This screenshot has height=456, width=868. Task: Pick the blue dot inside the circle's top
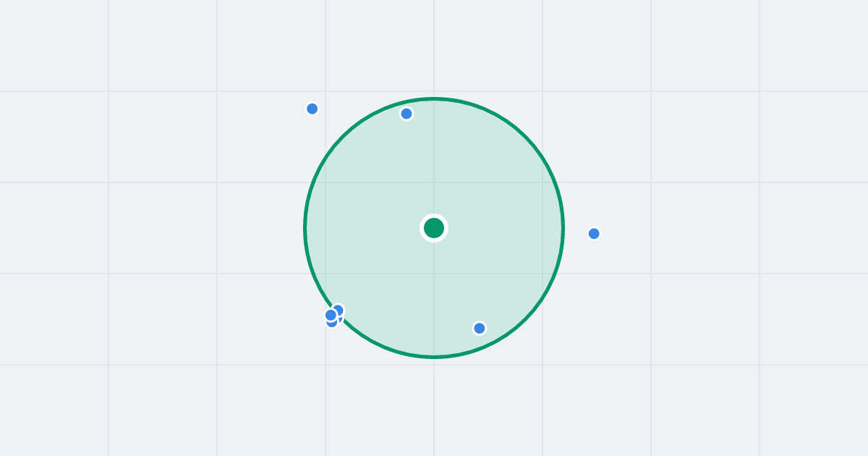(x=407, y=114)
